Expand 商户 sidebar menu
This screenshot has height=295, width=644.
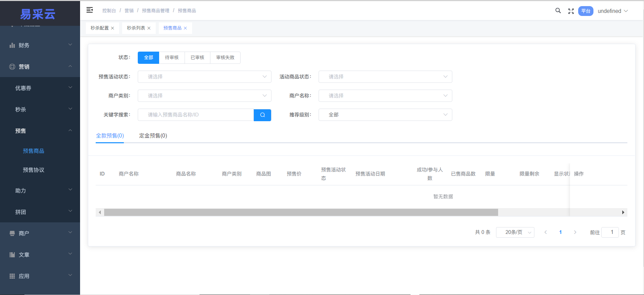click(x=70, y=233)
